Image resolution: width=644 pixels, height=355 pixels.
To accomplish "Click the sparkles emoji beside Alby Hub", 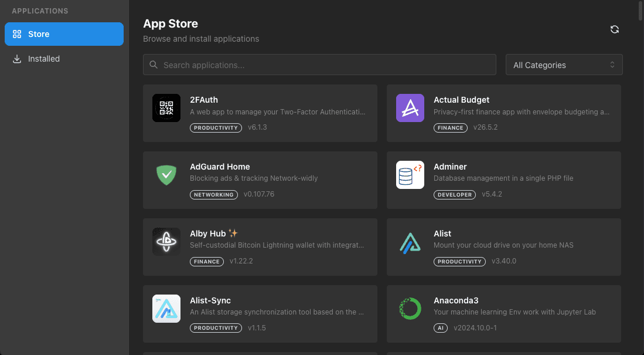I will pos(233,233).
